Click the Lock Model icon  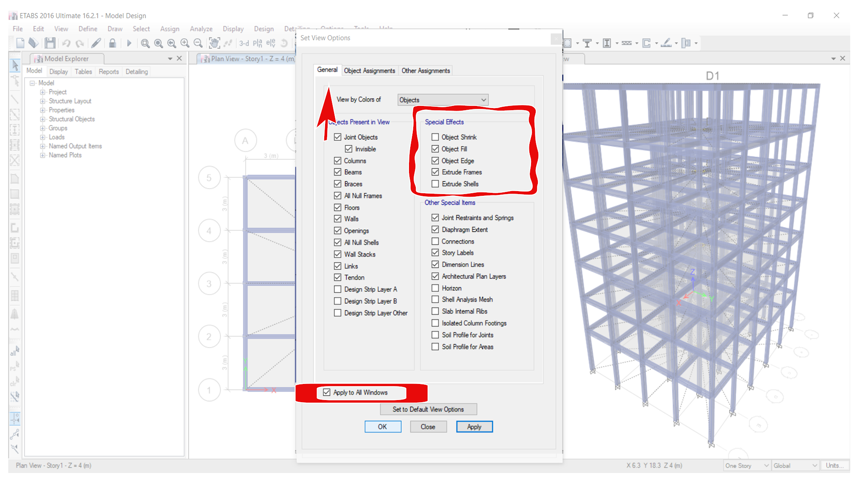click(x=112, y=43)
